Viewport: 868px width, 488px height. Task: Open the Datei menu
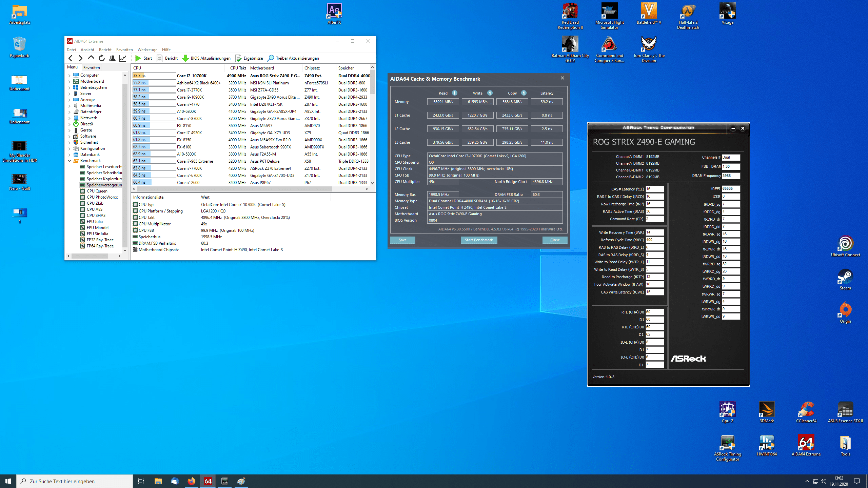(71, 49)
